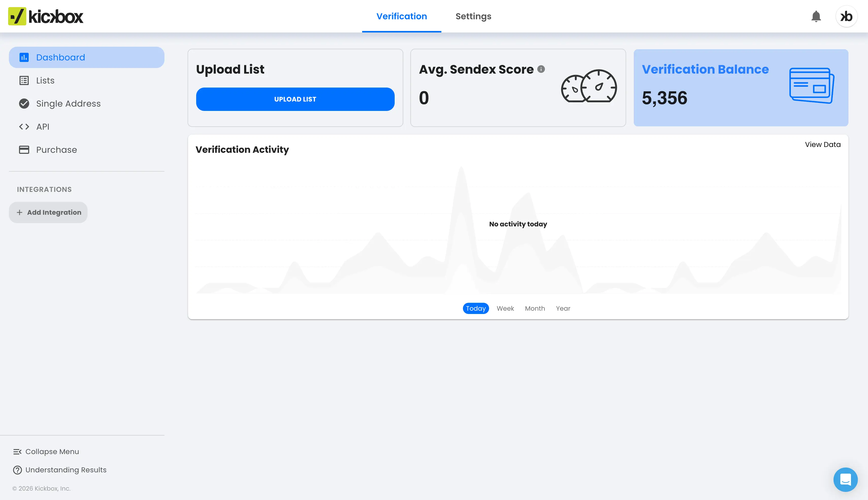Click the Sendex gauge illustration
Screen dimensions: 868x500
pyautogui.click(x=589, y=86)
